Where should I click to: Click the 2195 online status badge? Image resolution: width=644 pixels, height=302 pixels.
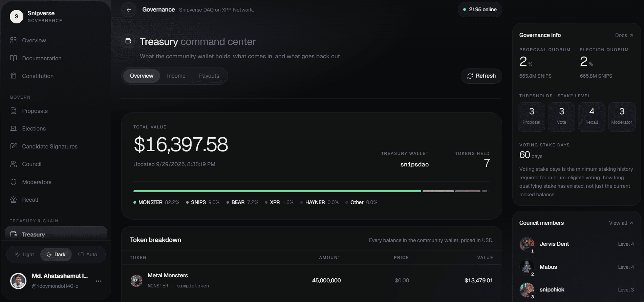480,9
